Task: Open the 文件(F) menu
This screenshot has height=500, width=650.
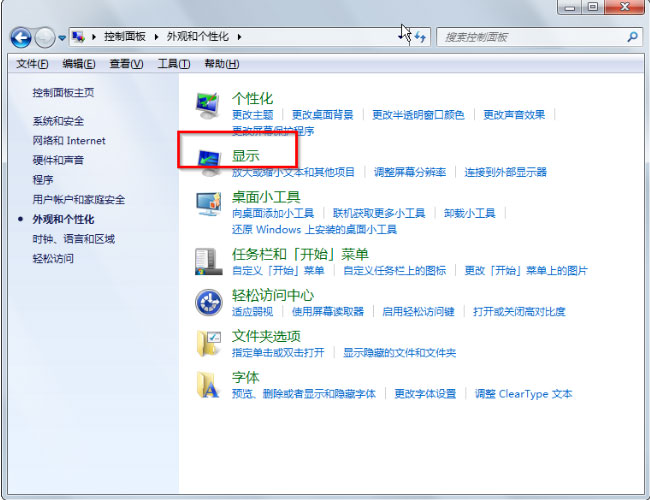Action: pyautogui.click(x=32, y=64)
